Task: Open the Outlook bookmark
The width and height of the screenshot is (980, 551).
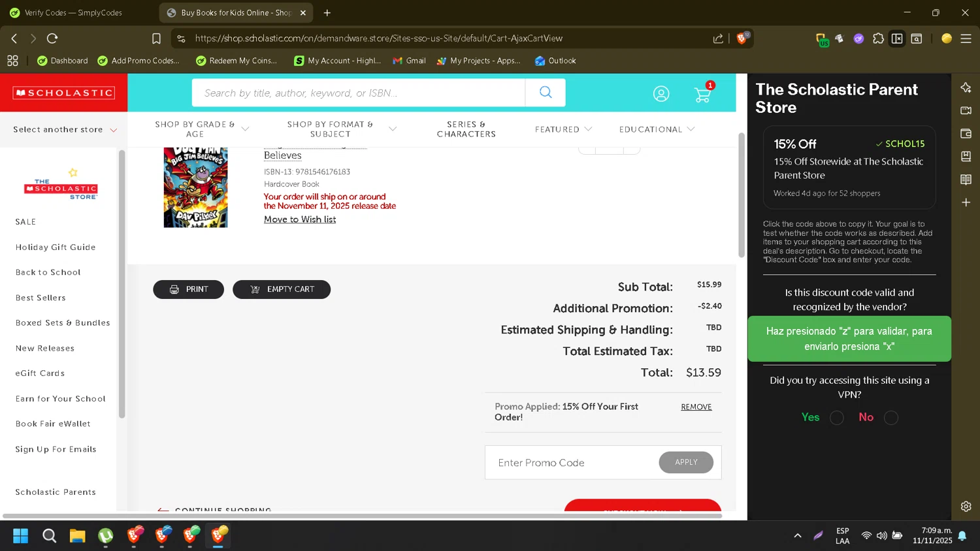Action: coord(555,61)
